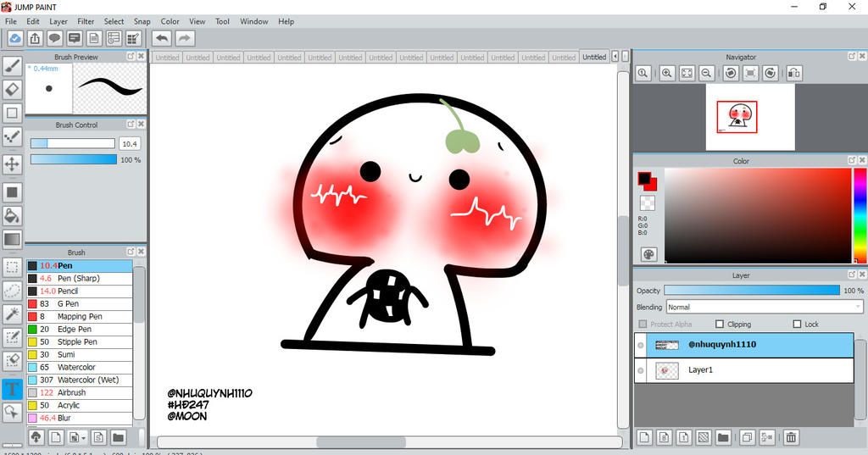Viewport: 868px width, 455px height.
Task: Click the Undo arrow button
Action: pos(162,38)
